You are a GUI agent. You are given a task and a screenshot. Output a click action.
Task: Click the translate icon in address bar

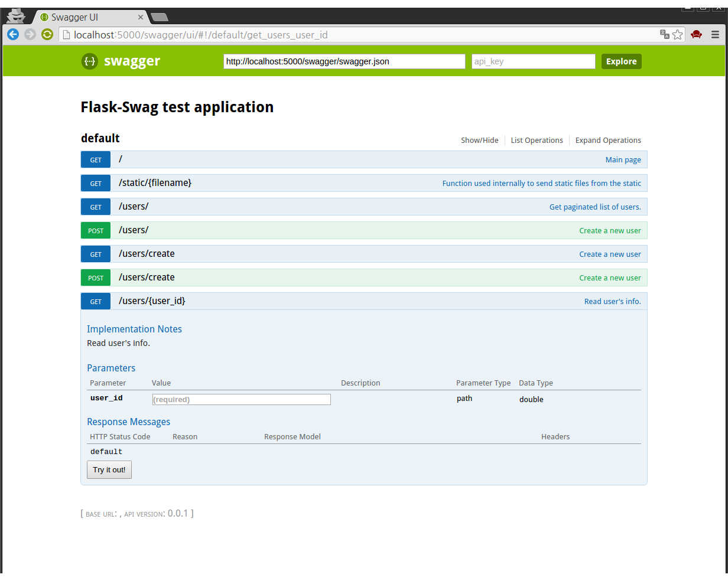click(x=665, y=34)
